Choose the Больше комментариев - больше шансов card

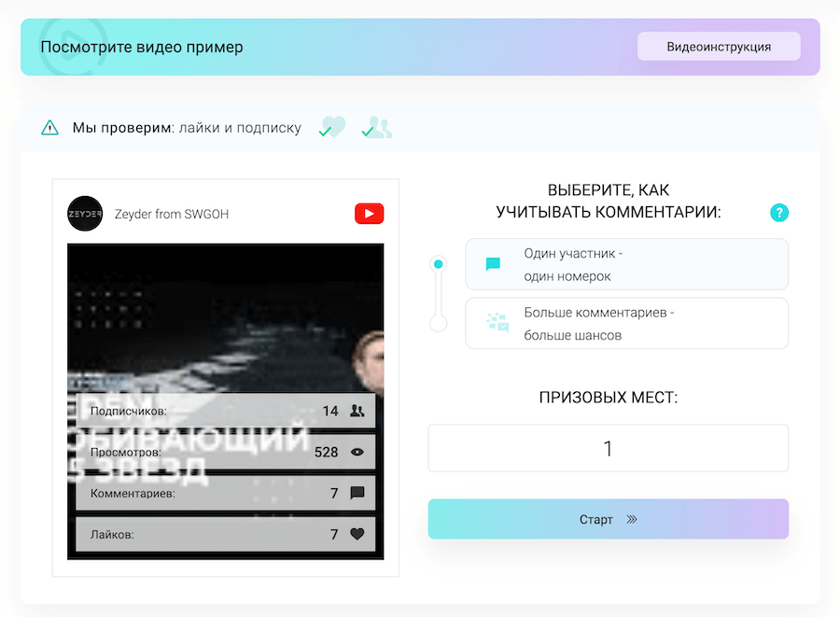627,324
